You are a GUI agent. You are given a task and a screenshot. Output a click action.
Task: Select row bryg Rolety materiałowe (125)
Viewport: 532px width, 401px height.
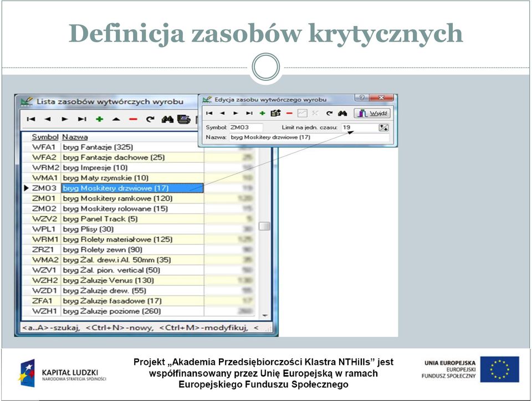[x=138, y=239]
